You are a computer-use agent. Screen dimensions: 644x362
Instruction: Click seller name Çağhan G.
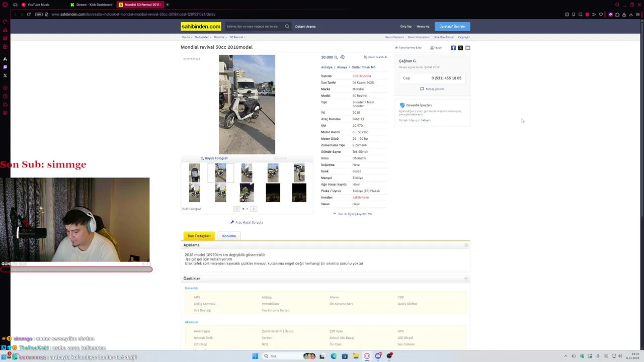[408, 61]
